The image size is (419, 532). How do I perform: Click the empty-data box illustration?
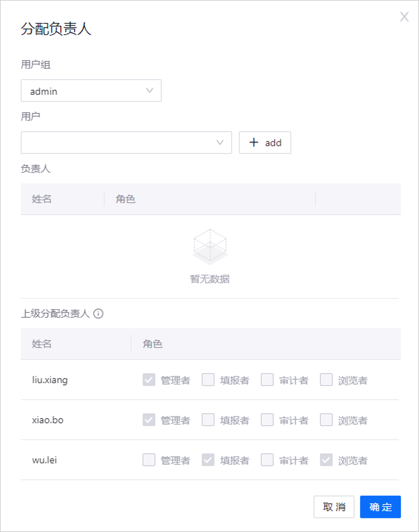[210, 246]
